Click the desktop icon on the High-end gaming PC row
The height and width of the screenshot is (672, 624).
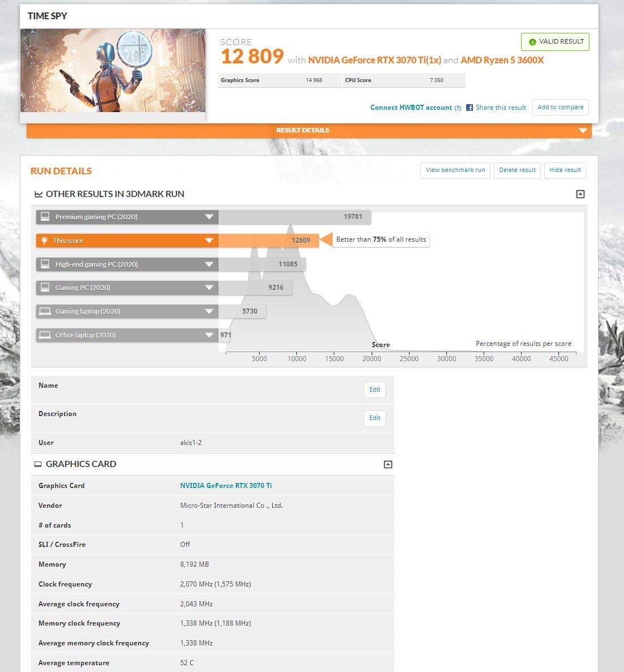(45, 264)
